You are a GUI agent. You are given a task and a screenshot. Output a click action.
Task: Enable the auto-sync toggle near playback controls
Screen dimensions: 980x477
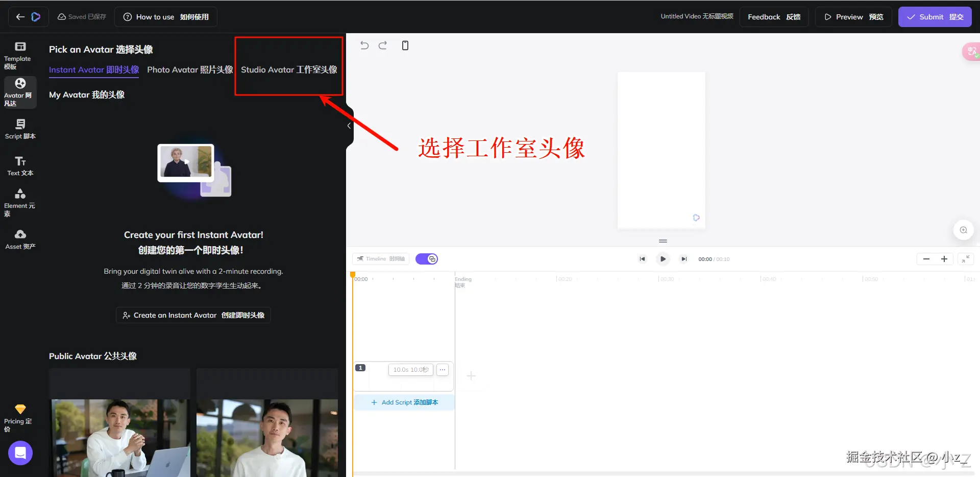click(427, 259)
